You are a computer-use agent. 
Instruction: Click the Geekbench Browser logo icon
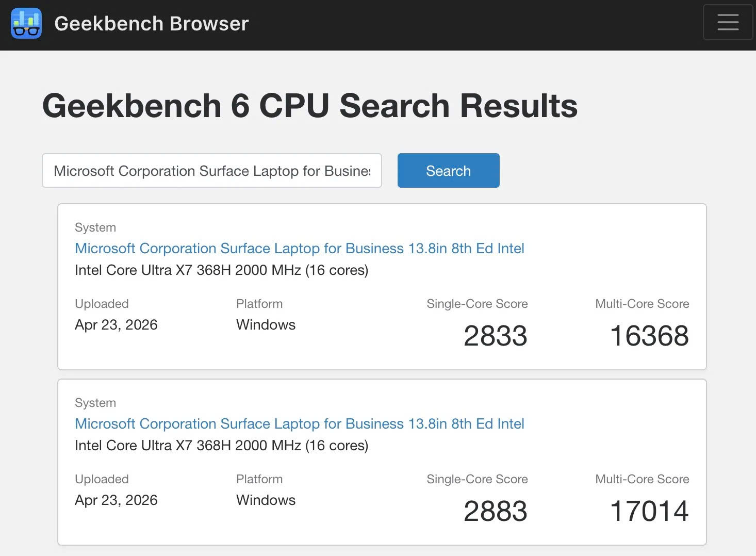pos(26,23)
